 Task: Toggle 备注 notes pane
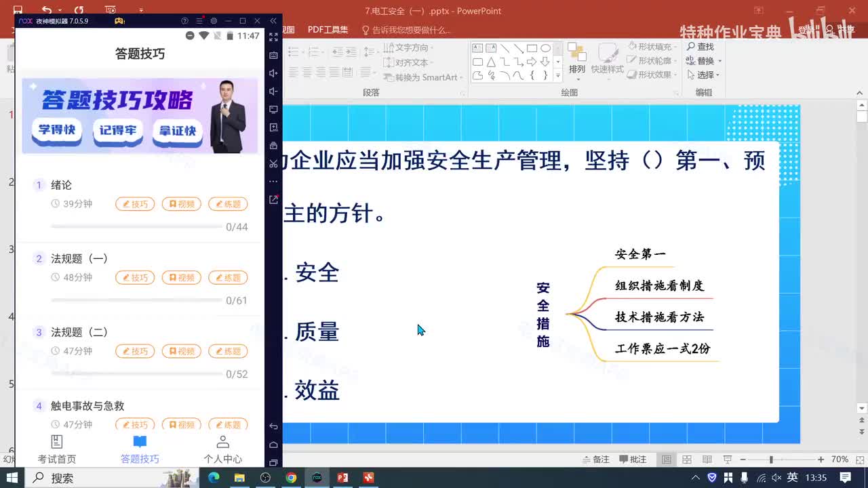pyautogui.click(x=595, y=460)
